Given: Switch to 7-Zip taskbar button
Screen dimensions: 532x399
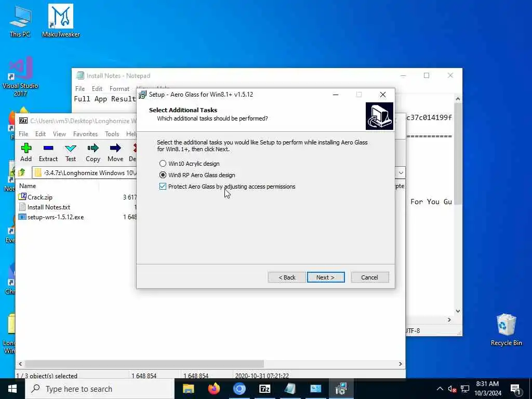Looking at the screenshot, I should click(x=264, y=389).
